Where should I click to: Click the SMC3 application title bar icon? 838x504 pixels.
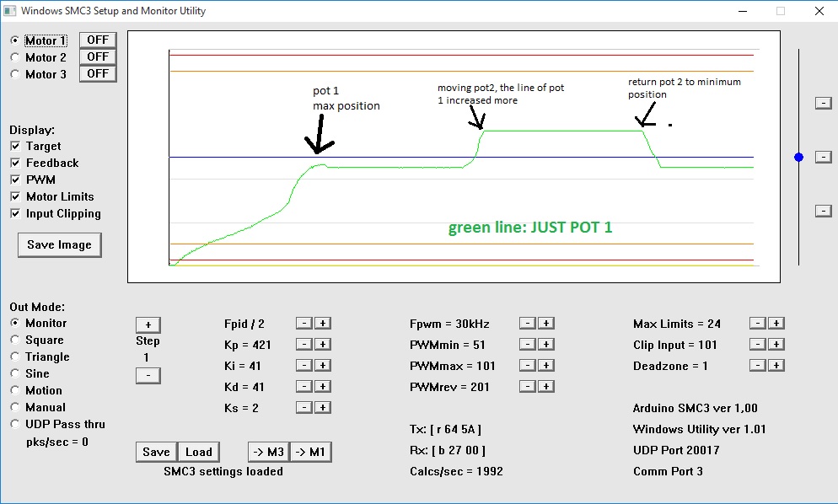pos(9,11)
